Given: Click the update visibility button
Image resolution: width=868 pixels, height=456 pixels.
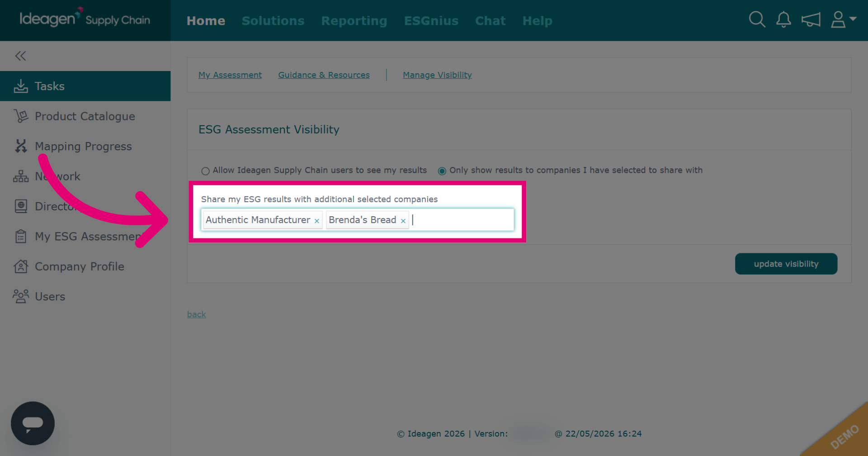Looking at the screenshot, I should click(786, 264).
